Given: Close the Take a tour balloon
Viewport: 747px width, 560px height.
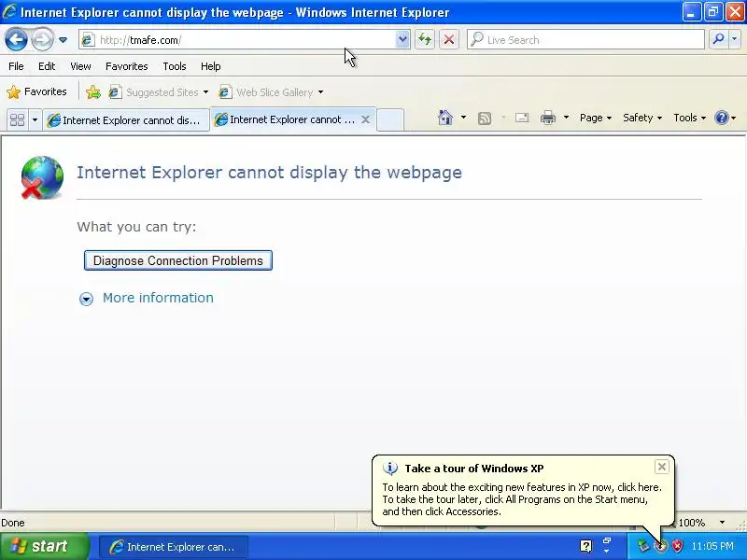Looking at the screenshot, I should pyautogui.click(x=662, y=467).
